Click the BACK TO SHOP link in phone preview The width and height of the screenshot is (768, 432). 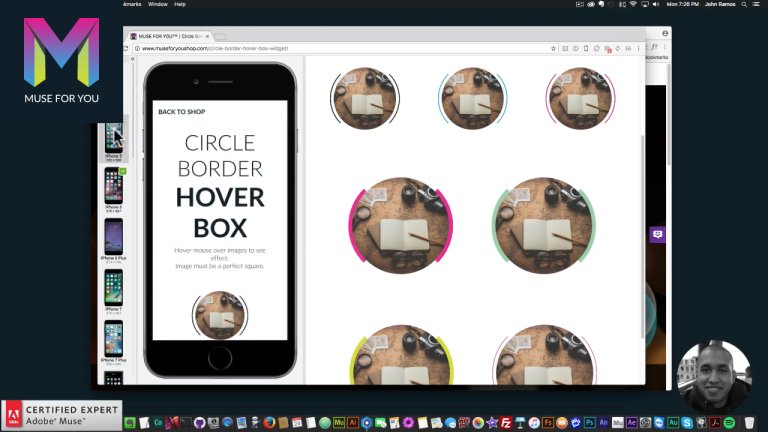[182, 112]
